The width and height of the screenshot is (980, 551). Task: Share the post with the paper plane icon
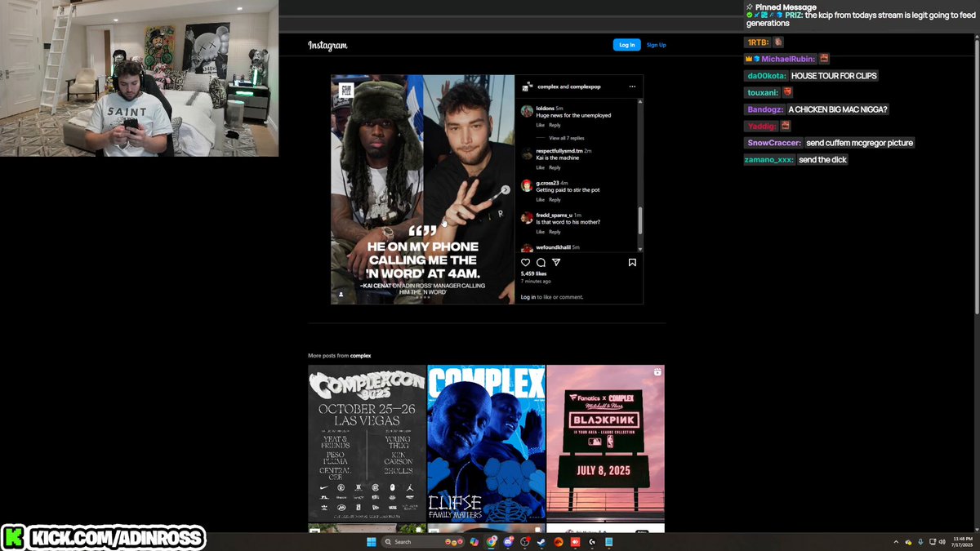(556, 262)
